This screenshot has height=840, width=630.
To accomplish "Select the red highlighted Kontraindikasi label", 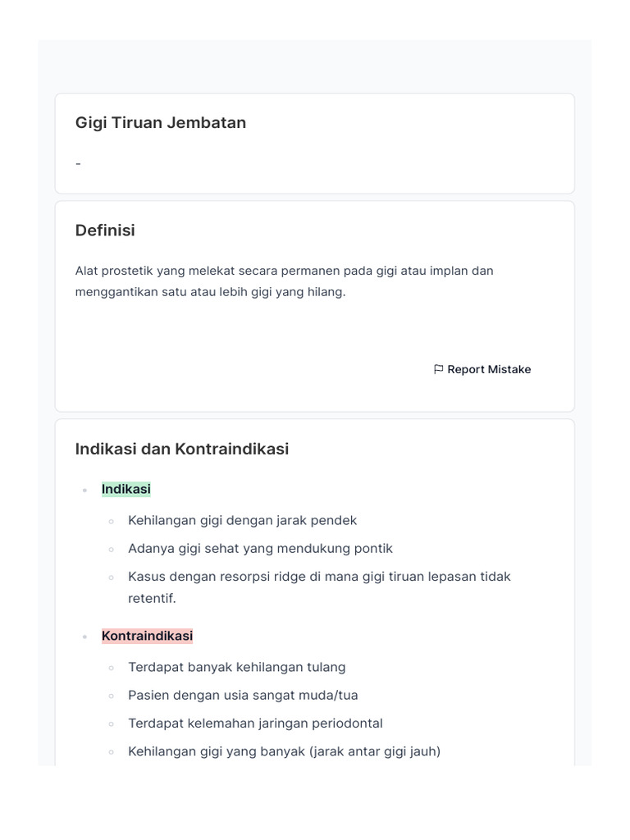I will 147,636.
